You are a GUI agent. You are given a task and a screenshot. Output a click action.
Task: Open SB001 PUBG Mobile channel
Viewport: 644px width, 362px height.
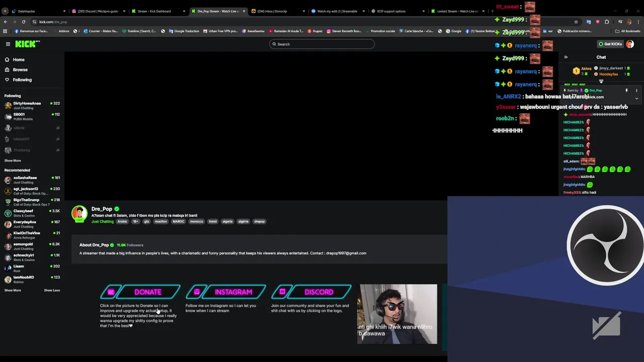32,116
